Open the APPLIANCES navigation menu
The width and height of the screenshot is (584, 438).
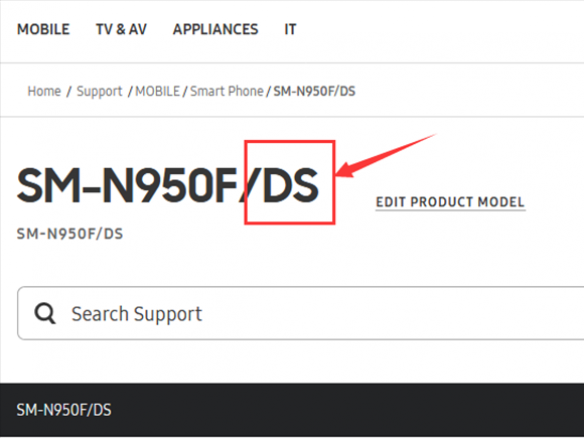click(215, 29)
